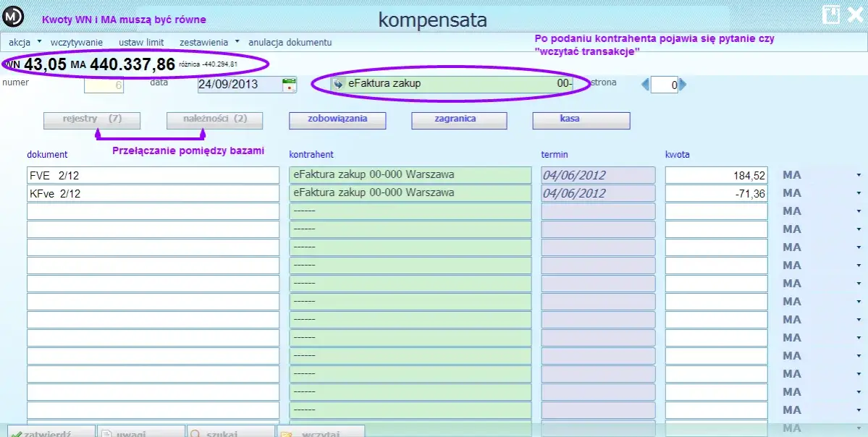Expand the zestawienia dropdown arrow
This screenshot has width=868, height=437.
pyautogui.click(x=237, y=41)
